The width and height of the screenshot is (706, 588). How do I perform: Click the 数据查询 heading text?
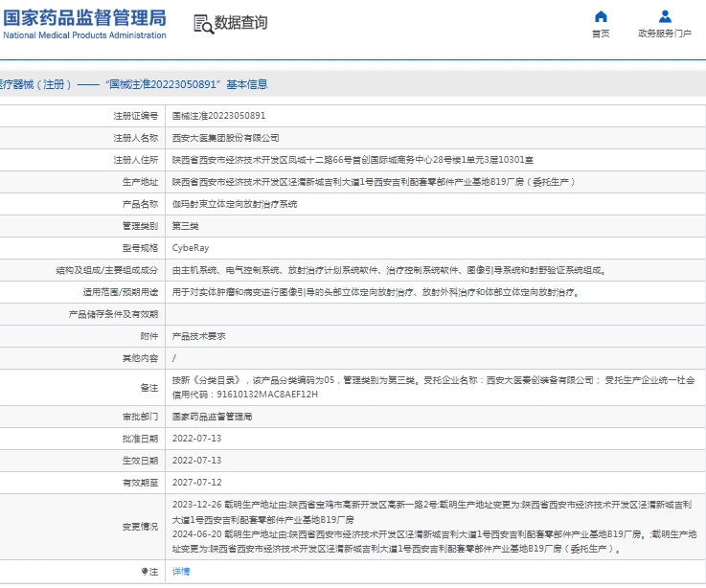[240, 23]
